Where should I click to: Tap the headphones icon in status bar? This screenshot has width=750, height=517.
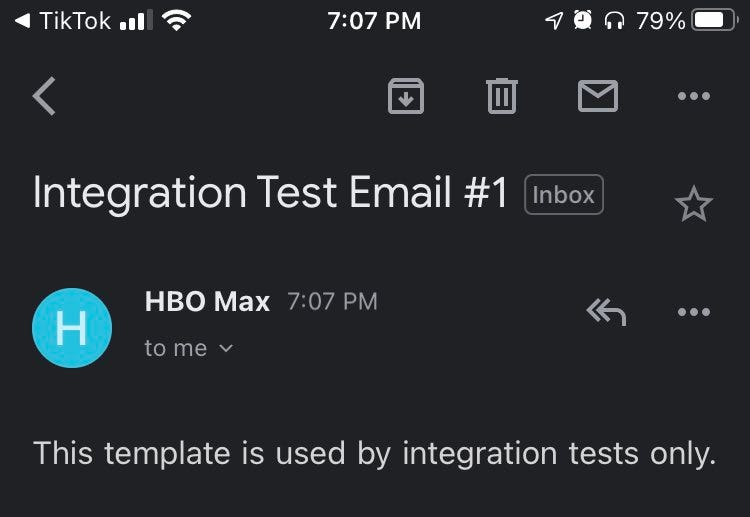point(614,20)
